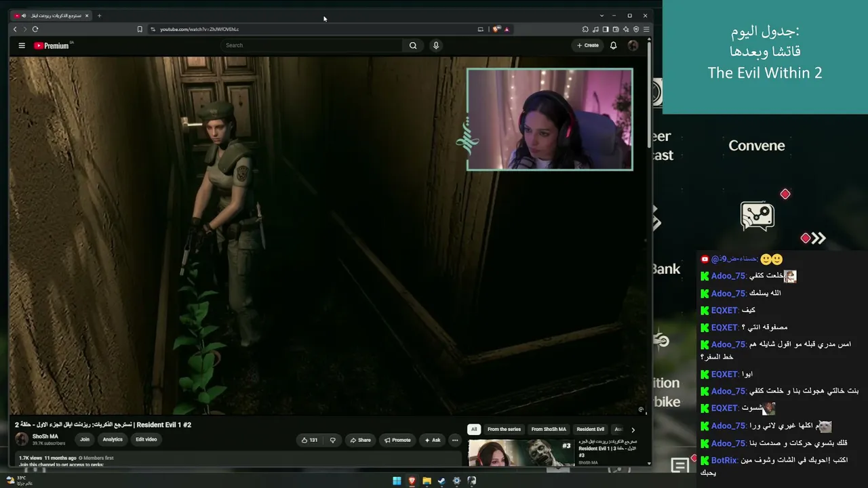Bookmark this page in the address bar

(x=140, y=29)
